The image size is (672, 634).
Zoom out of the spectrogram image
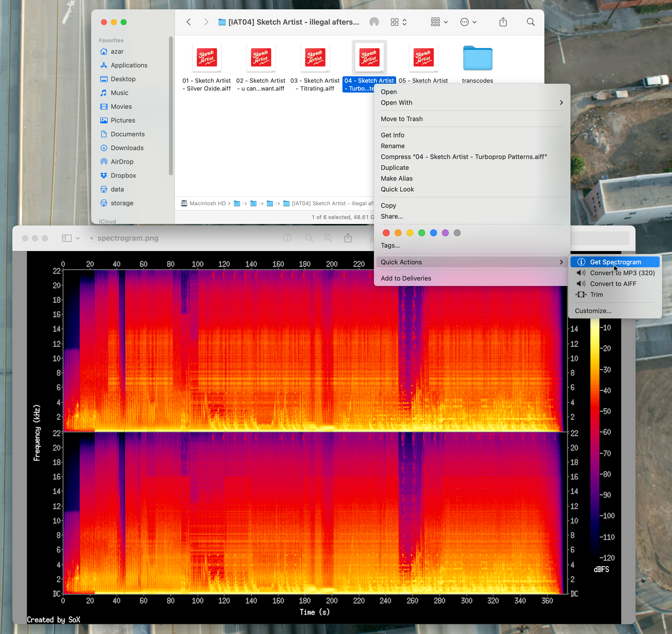pos(309,238)
